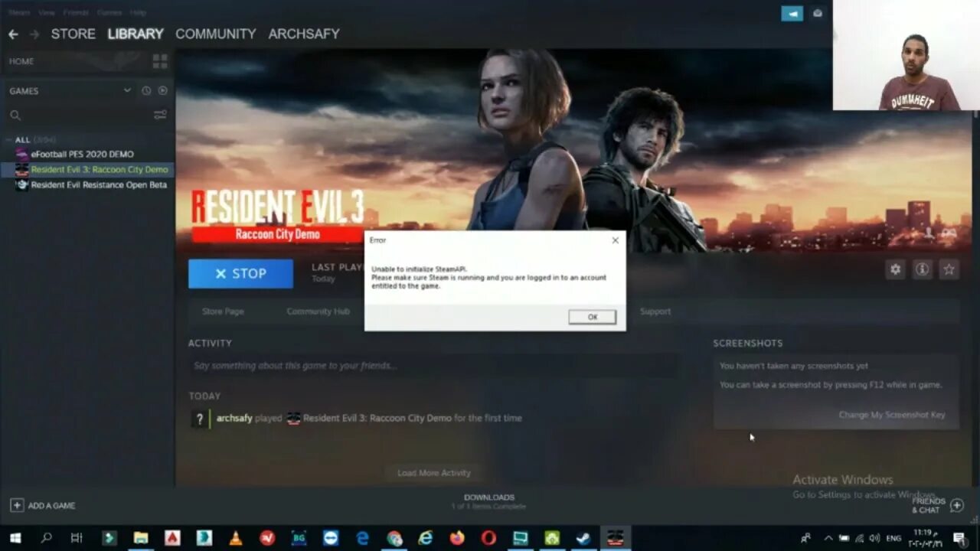The height and width of the screenshot is (551, 980).
Task: Open the game's Community Hub link
Action: click(318, 311)
